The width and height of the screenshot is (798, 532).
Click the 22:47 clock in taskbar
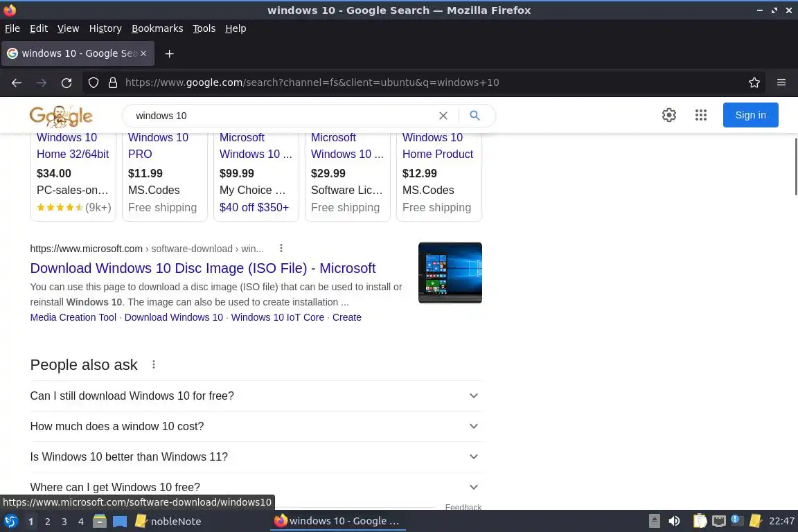click(781, 521)
